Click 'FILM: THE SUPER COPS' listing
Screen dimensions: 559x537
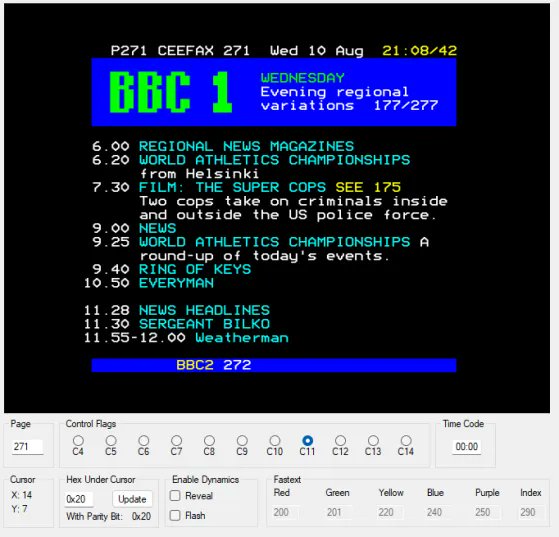232,187
